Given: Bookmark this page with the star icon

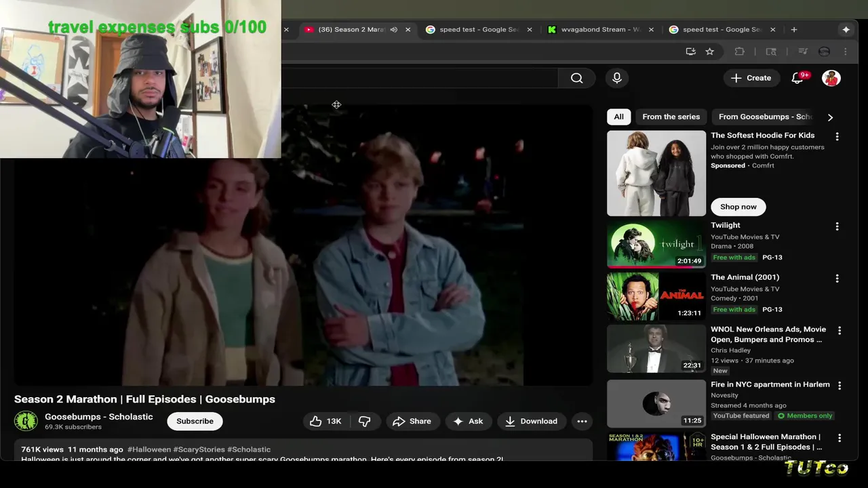Looking at the screenshot, I should [709, 52].
